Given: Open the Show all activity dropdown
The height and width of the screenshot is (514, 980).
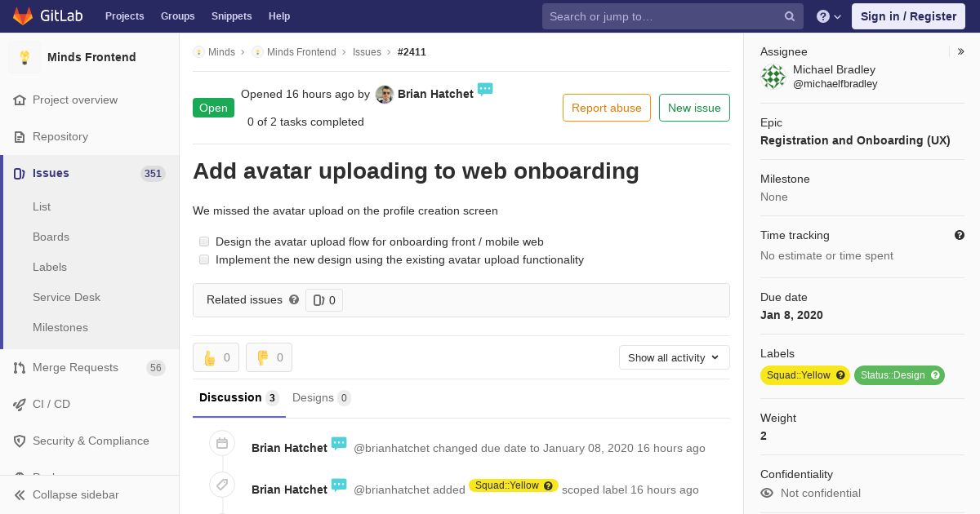Looking at the screenshot, I should (x=675, y=357).
